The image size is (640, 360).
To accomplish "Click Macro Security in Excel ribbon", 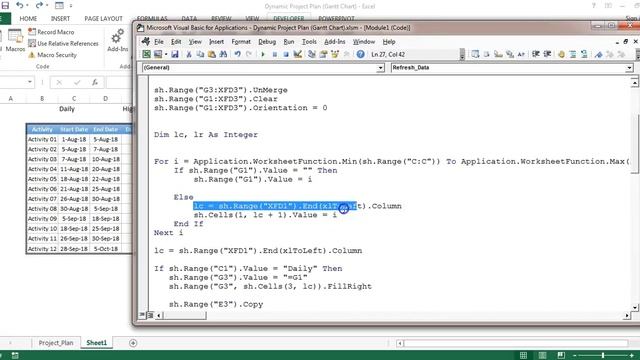I will [x=52, y=55].
